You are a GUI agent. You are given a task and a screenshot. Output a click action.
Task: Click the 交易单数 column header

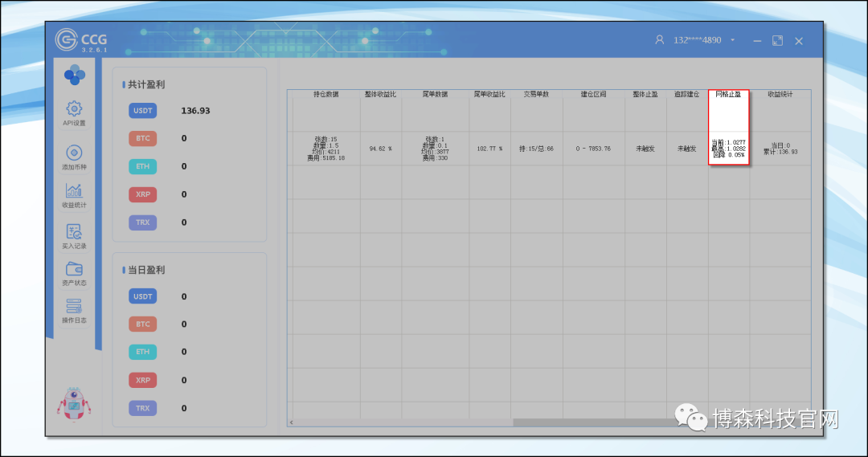click(x=536, y=95)
